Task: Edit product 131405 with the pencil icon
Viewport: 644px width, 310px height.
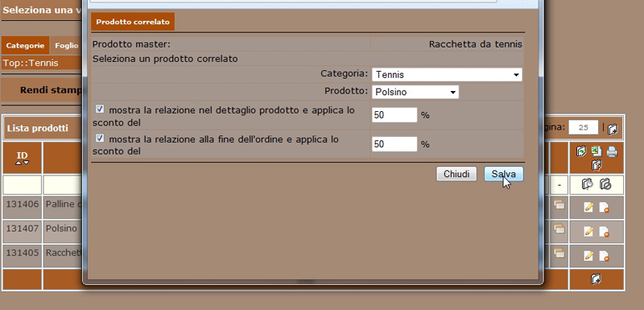Action: (588, 256)
